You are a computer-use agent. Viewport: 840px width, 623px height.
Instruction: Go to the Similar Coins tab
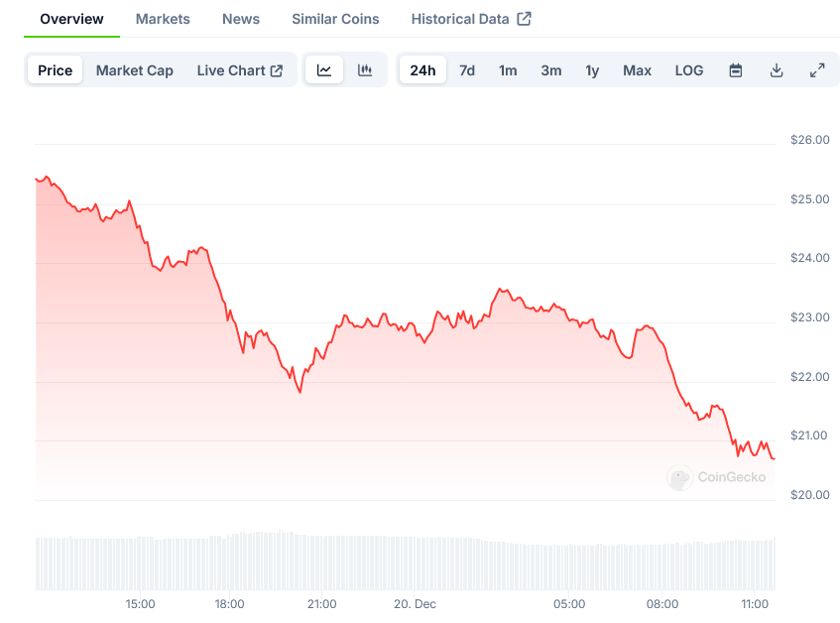[x=335, y=19]
